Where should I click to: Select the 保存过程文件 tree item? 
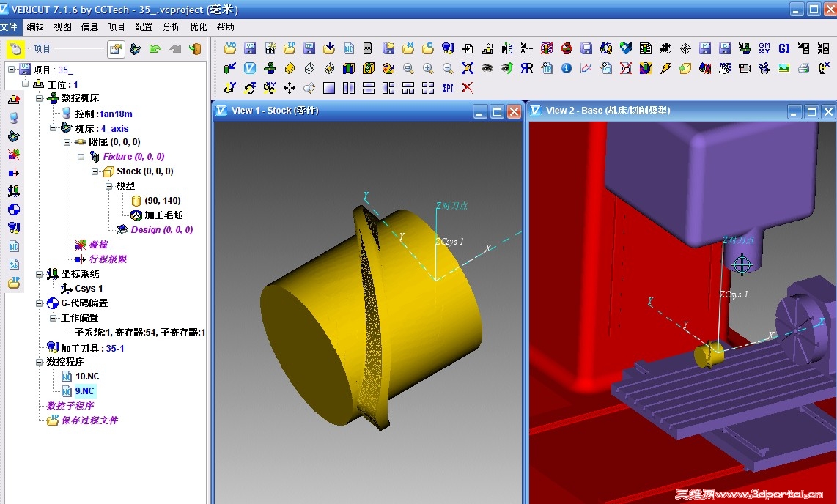coord(89,420)
